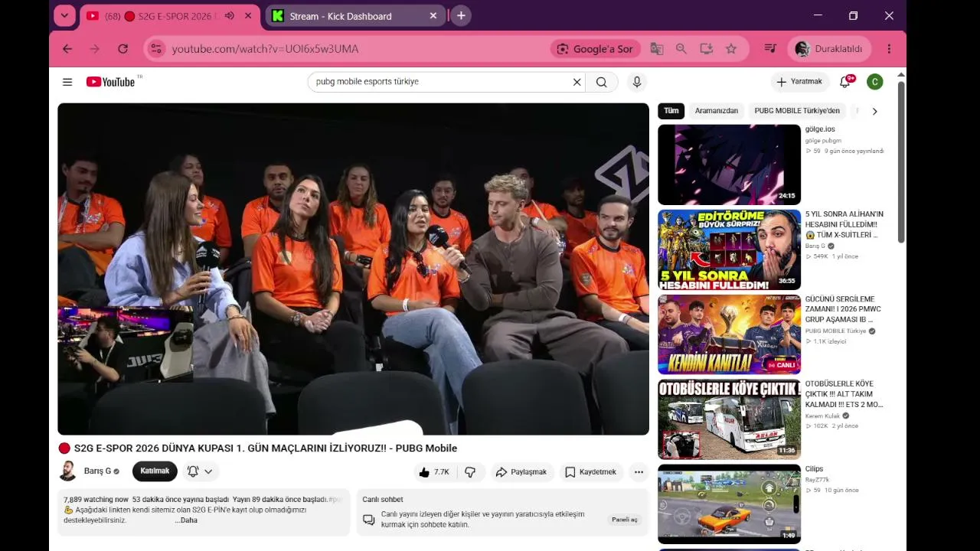Open the PUBG MOBILE Türkiye channel name
Screen dimensions: 980x551
coord(835,331)
